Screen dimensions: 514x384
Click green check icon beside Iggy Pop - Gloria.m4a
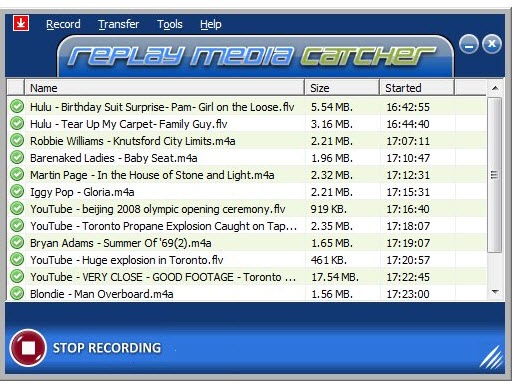coord(17,191)
